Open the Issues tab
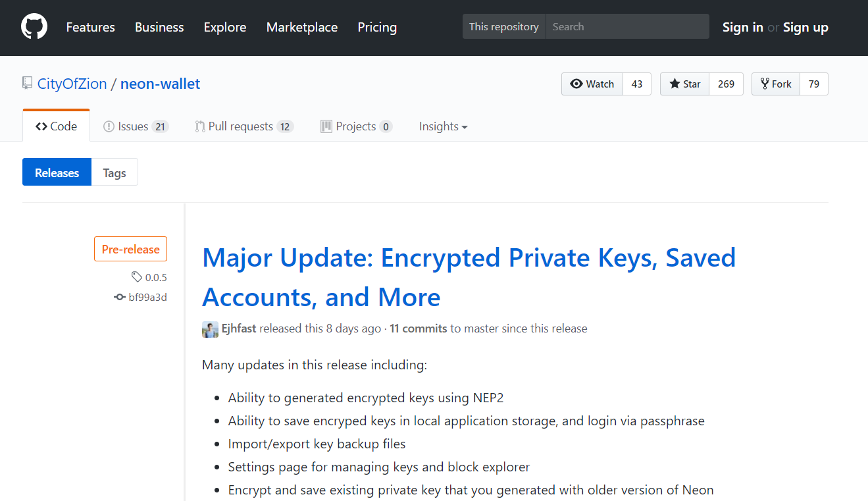 click(x=136, y=126)
